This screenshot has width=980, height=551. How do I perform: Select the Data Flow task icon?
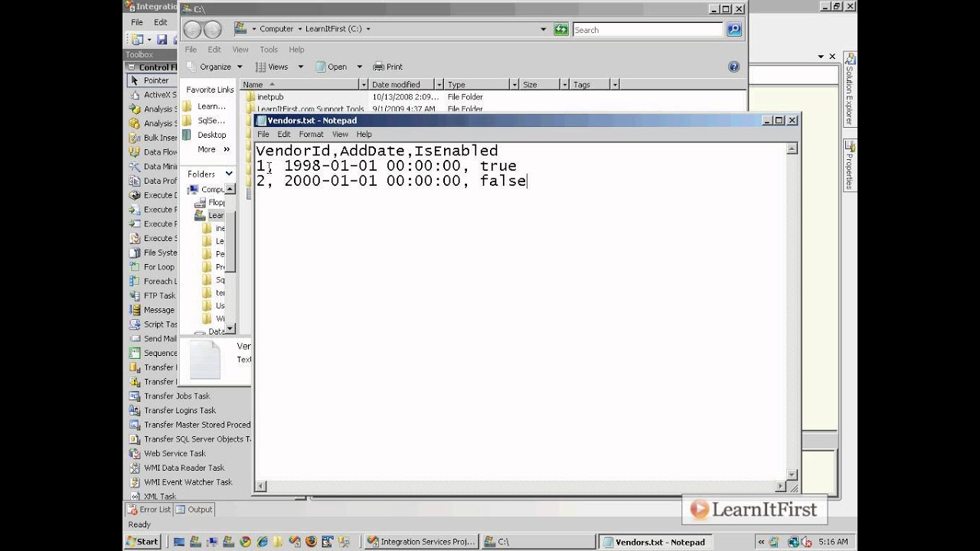135,152
